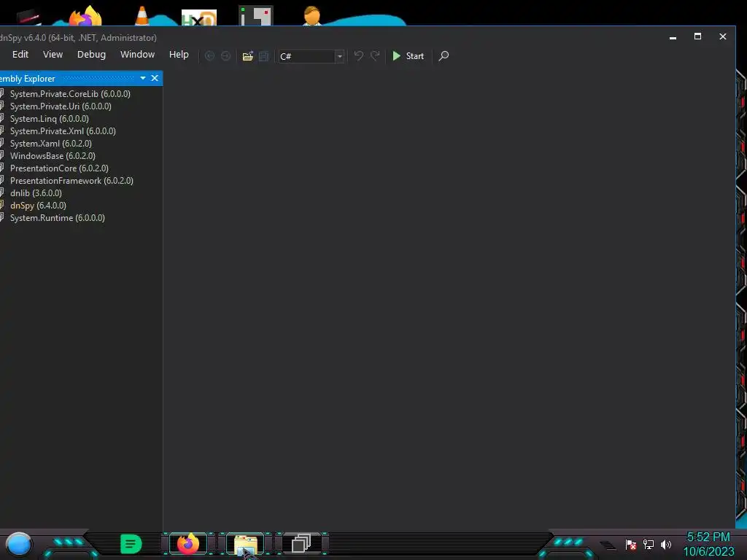Select WindowsBase (6.0.2.0) assembly
The height and width of the screenshot is (560, 747).
click(x=53, y=156)
